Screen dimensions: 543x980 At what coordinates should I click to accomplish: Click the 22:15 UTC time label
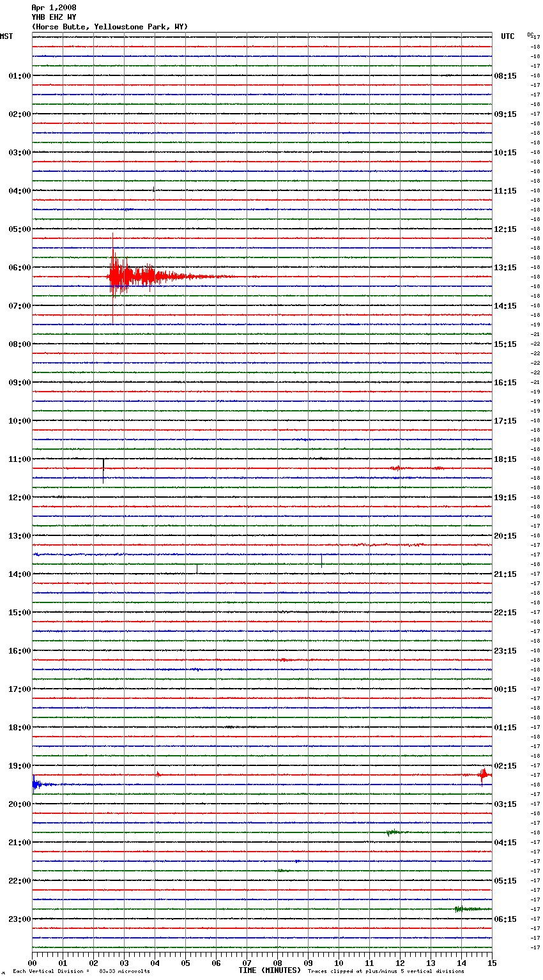[x=505, y=613]
